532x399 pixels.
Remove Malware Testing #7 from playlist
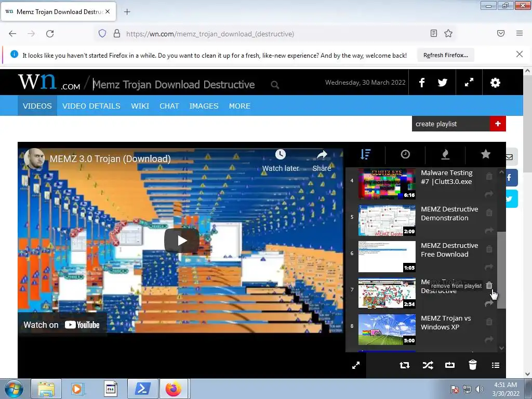(x=489, y=177)
